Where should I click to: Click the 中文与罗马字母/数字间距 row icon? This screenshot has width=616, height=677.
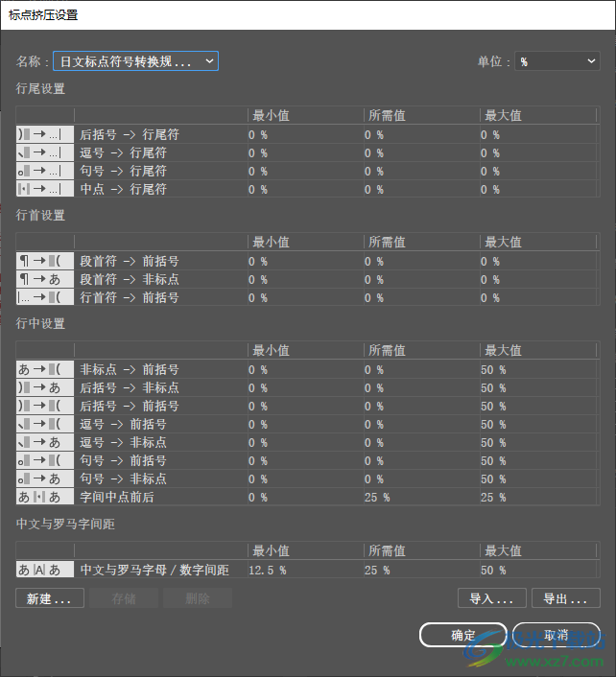[45, 570]
